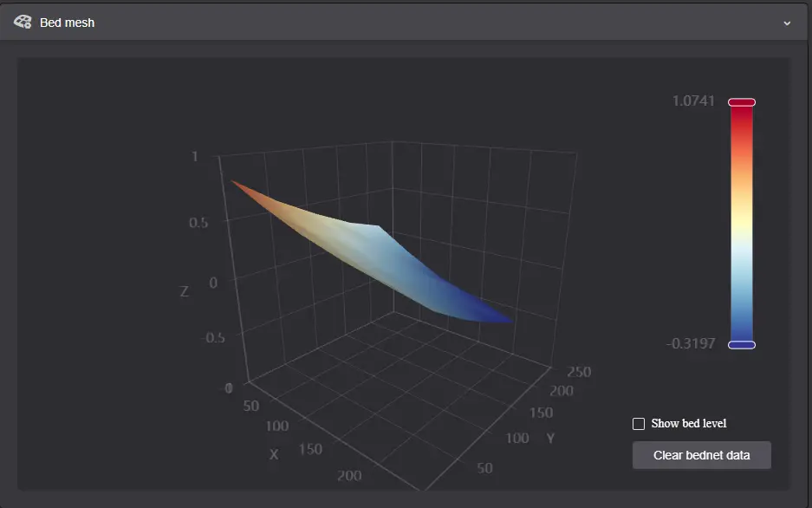Click the gradient color bar legend
The image size is (812, 508).
point(742,224)
